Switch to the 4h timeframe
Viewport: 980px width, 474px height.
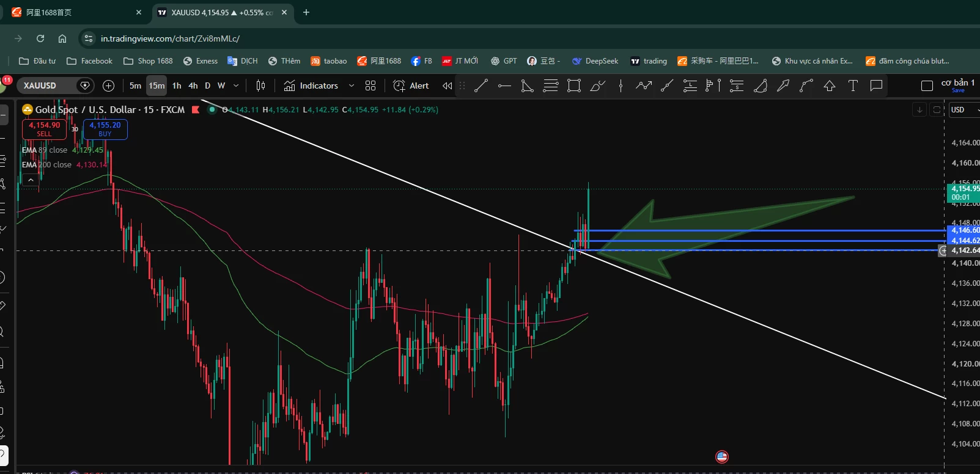coord(193,86)
